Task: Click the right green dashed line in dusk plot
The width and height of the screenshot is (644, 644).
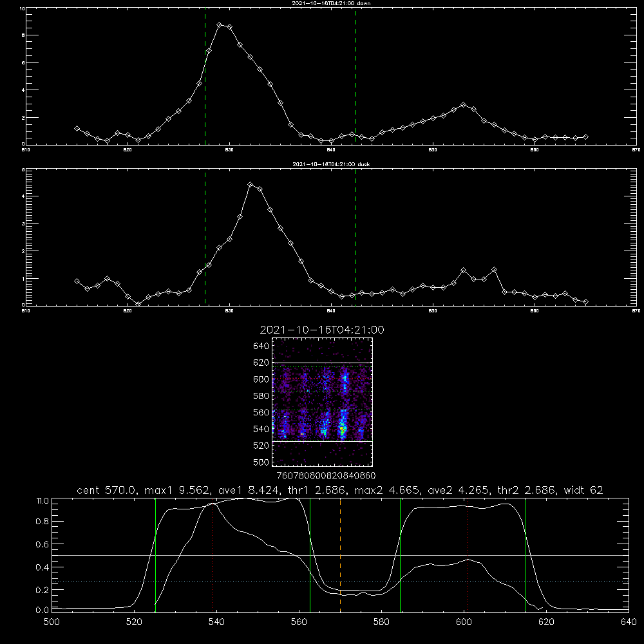Action: tap(355, 238)
